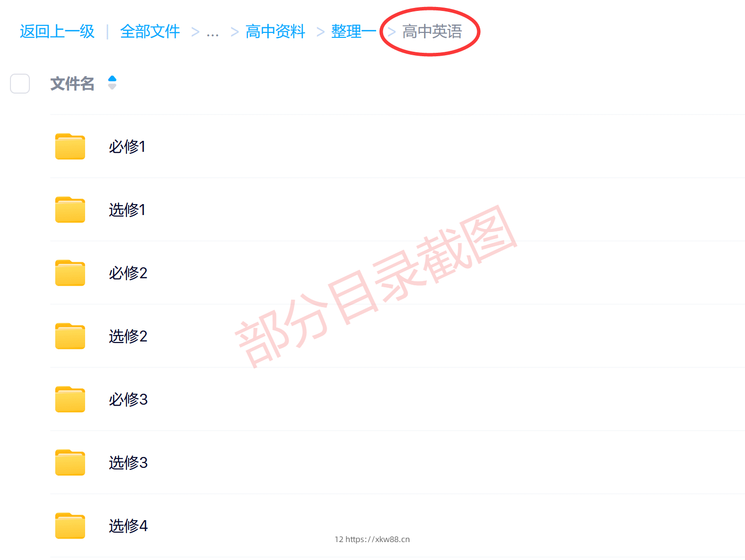Navigate to 高中资料 breadcrumb

pos(275,31)
